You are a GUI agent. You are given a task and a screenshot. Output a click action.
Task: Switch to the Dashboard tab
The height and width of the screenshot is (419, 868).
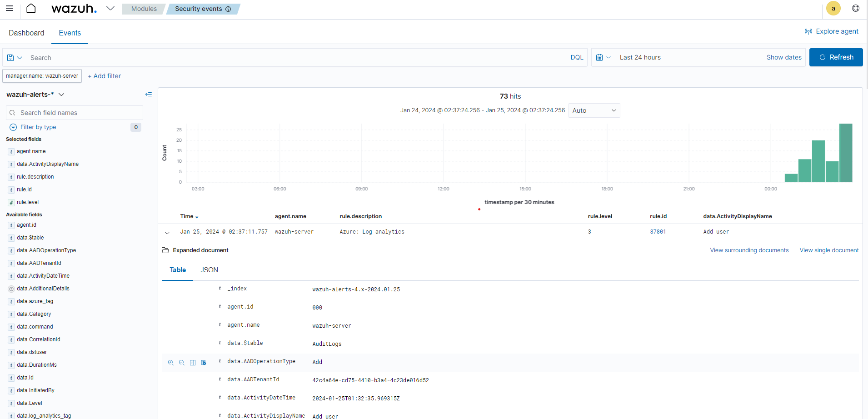[26, 33]
